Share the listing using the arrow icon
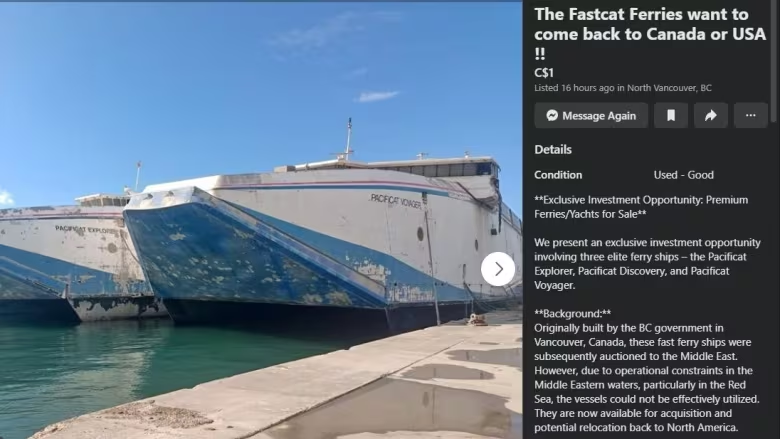 (710, 115)
